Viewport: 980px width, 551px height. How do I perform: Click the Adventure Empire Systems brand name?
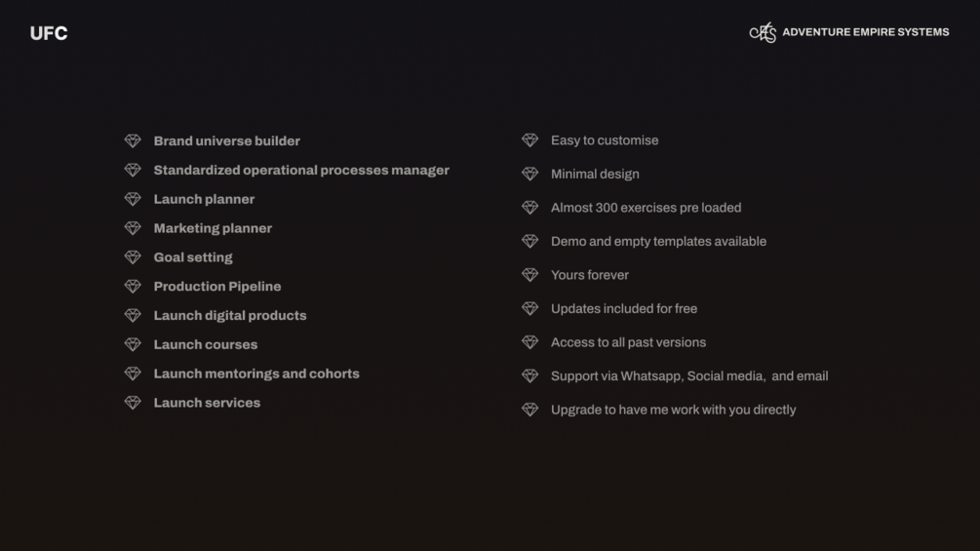tap(865, 32)
